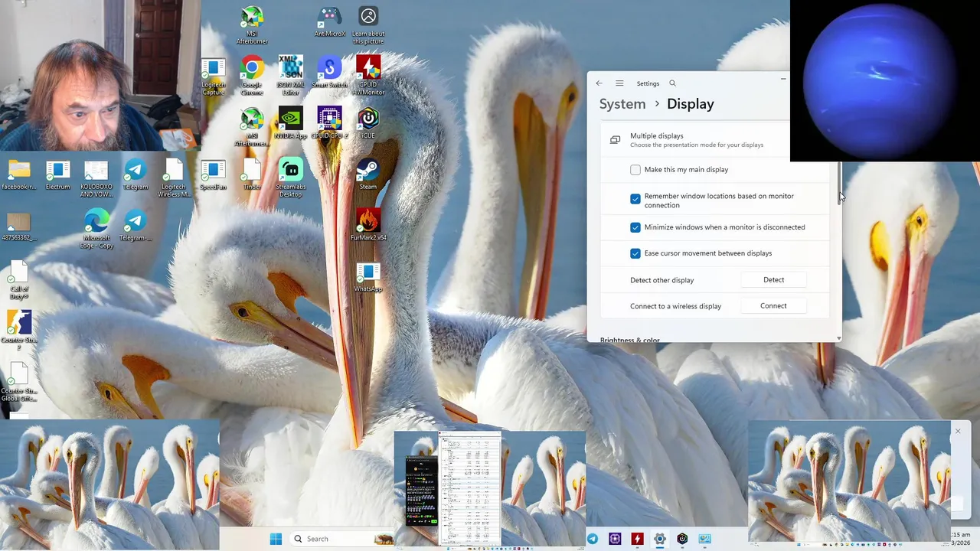Open iCUE taskbar icon
The height and width of the screenshot is (551, 980).
[682, 539]
